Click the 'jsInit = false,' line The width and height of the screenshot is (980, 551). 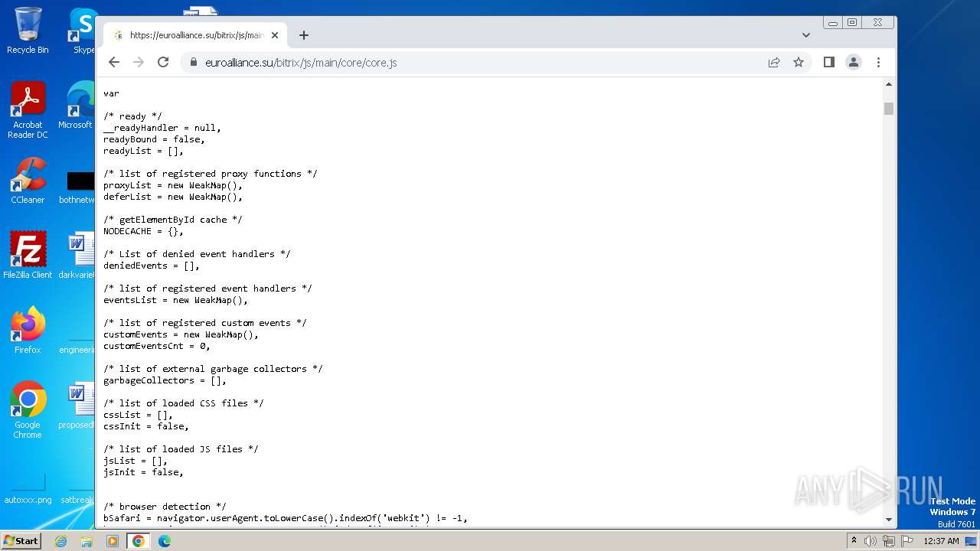[143, 472]
